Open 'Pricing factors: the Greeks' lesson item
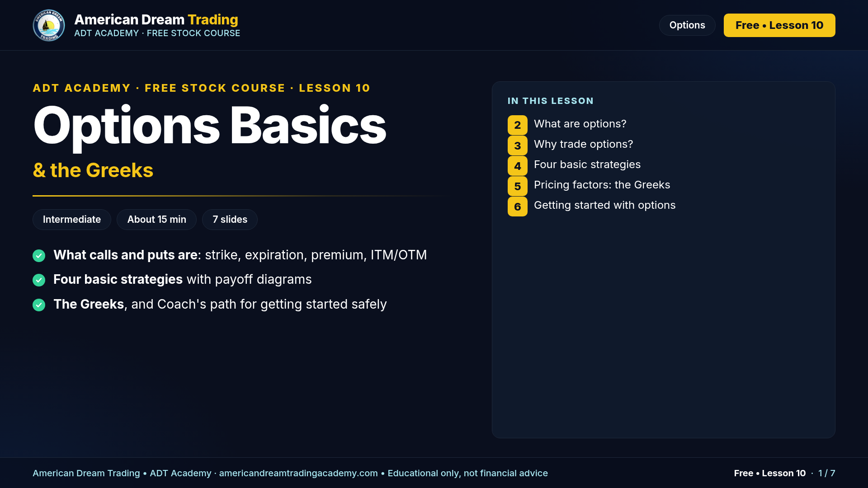This screenshot has height=488, width=868. [x=602, y=185]
